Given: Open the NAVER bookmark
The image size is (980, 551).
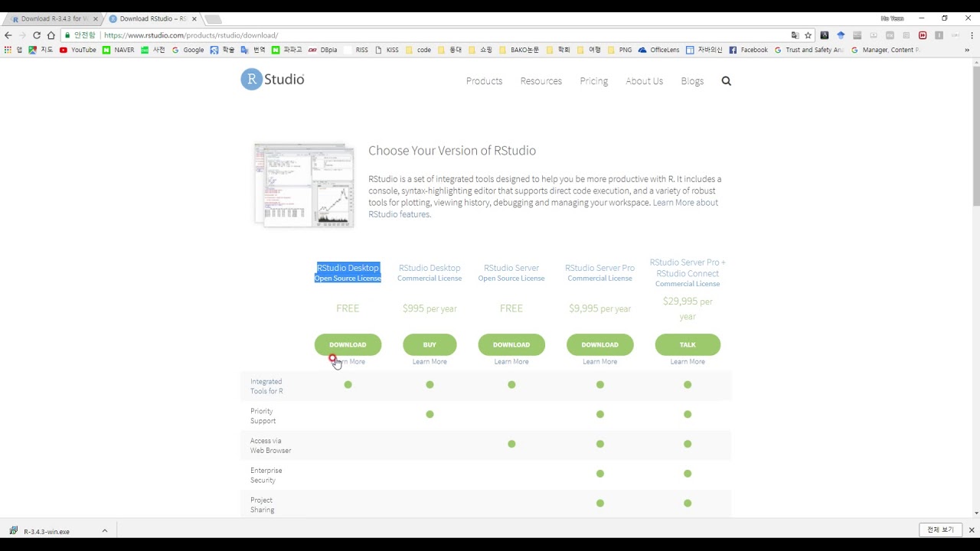Looking at the screenshot, I should pos(119,50).
